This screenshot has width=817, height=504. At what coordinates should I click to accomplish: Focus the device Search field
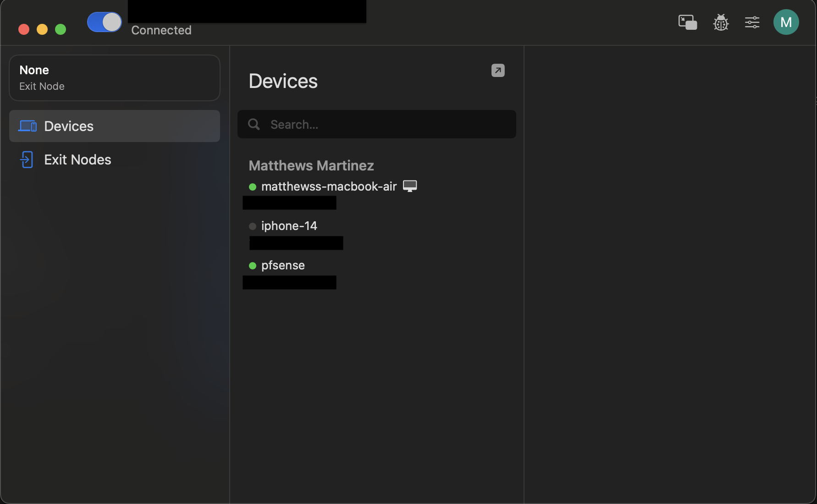pyautogui.click(x=377, y=124)
